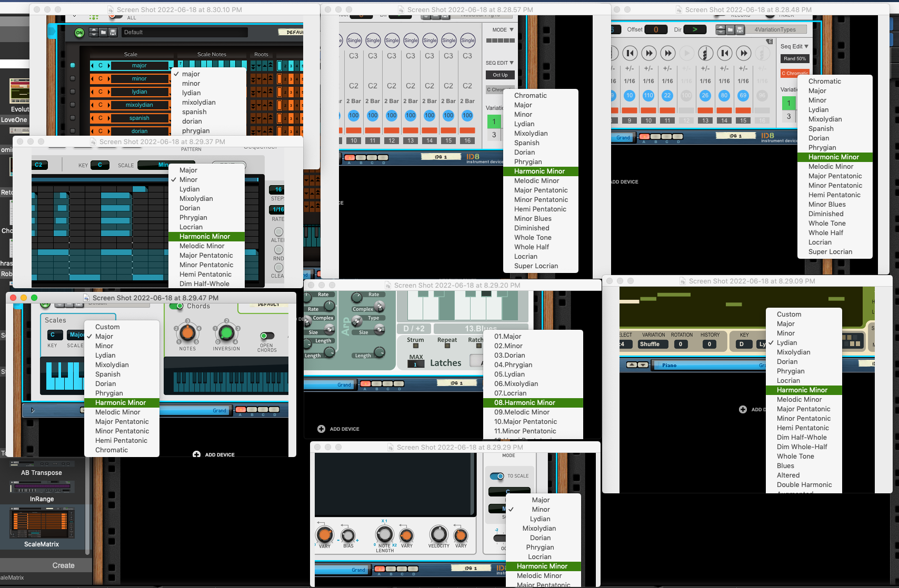899x588 pixels.
Task: Open mixolydian scale dropdown in ScaleMatrix
Action: (x=139, y=105)
